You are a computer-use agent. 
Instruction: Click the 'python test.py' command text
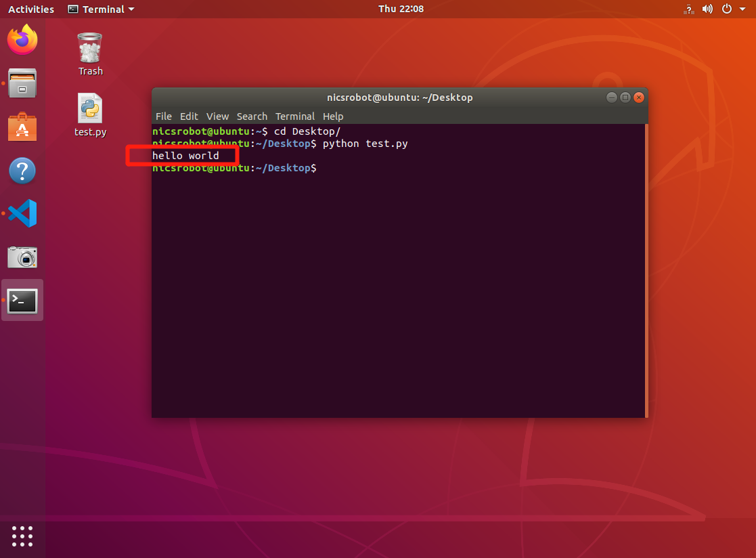point(365,144)
